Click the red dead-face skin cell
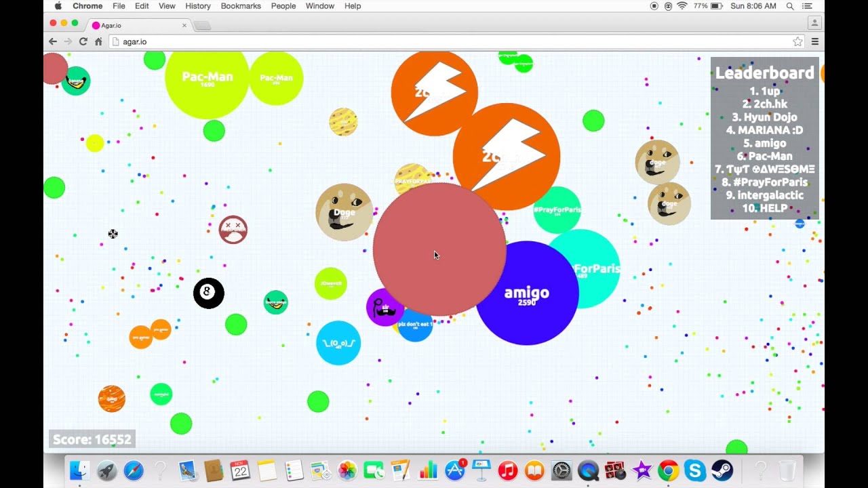 (x=233, y=230)
